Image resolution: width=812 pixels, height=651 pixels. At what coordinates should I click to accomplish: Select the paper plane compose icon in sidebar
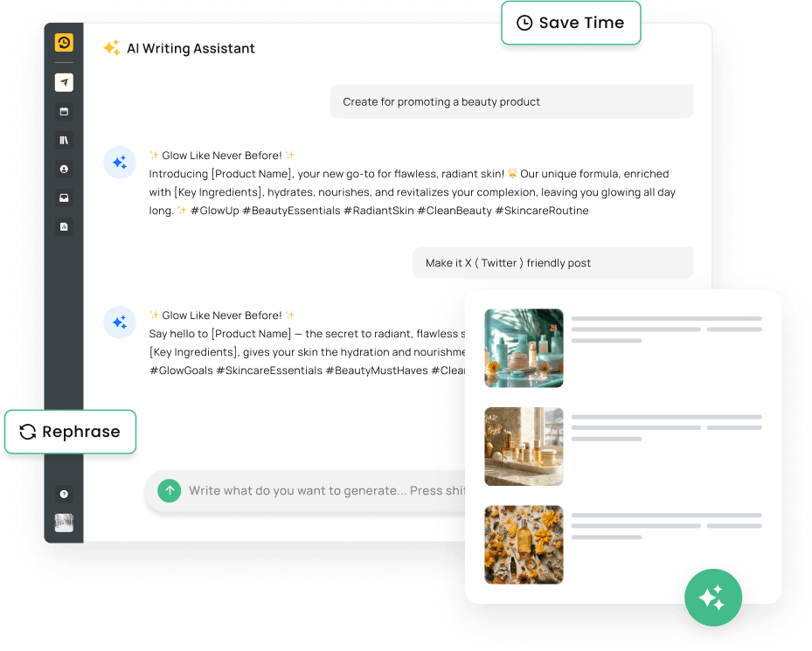[64, 82]
